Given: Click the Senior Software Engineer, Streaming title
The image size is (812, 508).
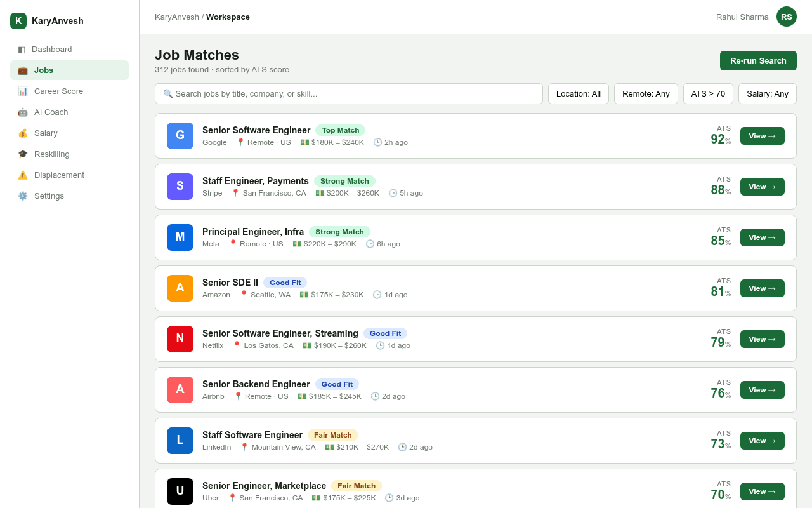Looking at the screenshot, I should tap(280, 333).
